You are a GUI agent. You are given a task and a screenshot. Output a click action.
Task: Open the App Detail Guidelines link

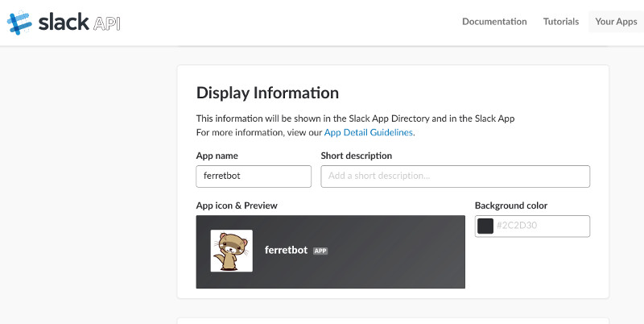[368, 132]
